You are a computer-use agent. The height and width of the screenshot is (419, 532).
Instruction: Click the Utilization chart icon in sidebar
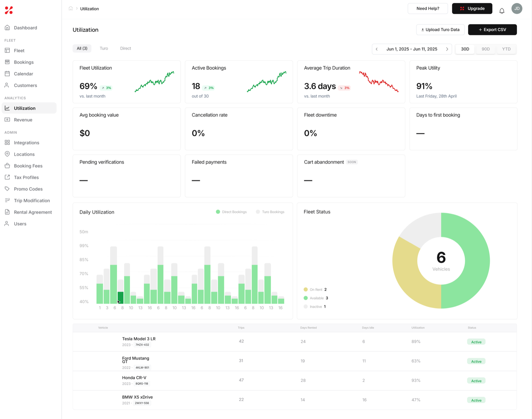click(7, 108)
